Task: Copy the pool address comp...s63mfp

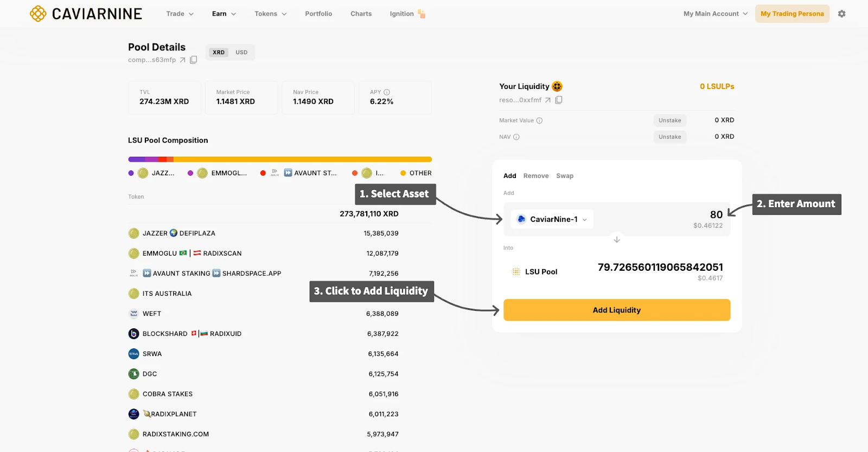Action: (193, 60)
